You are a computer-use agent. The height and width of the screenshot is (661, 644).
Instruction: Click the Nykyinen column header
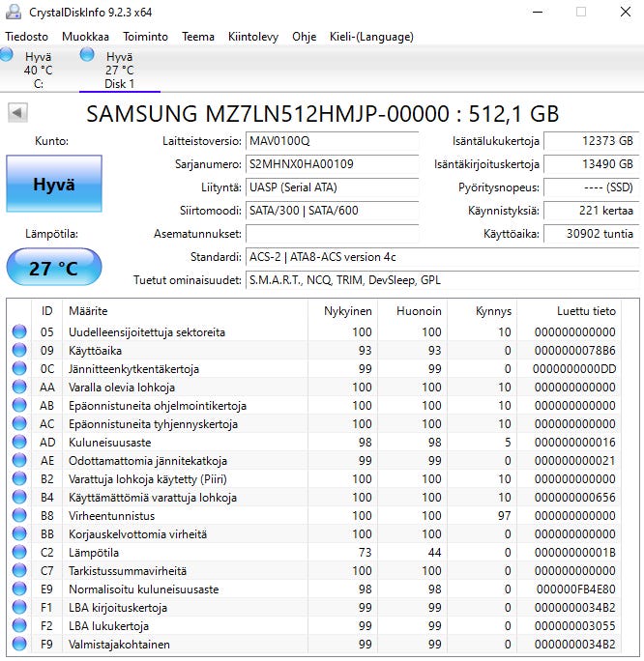342,311
